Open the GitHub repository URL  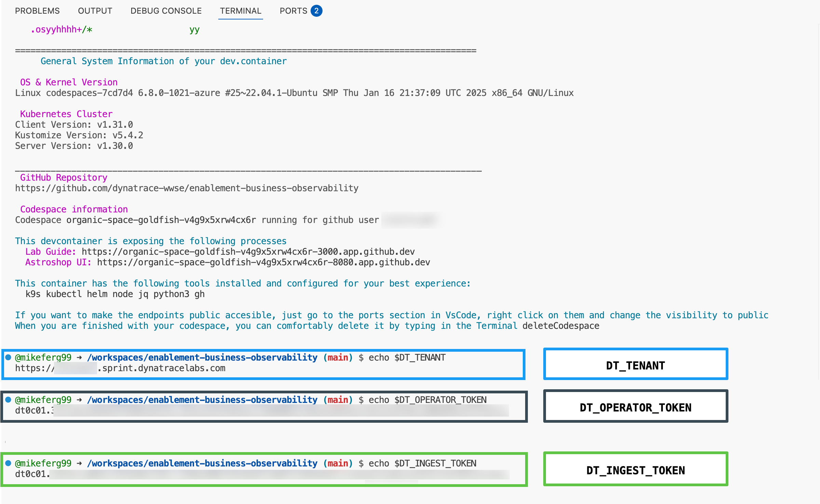187,188
